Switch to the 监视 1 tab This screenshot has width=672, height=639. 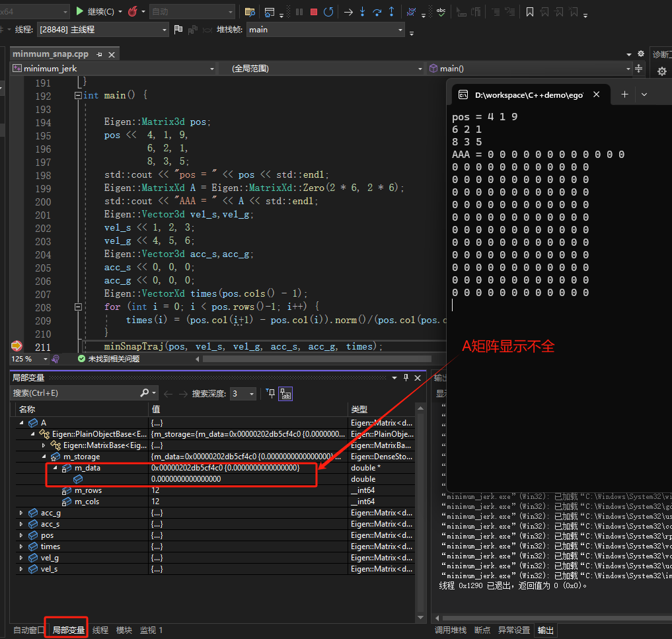[x=151, y=630]
